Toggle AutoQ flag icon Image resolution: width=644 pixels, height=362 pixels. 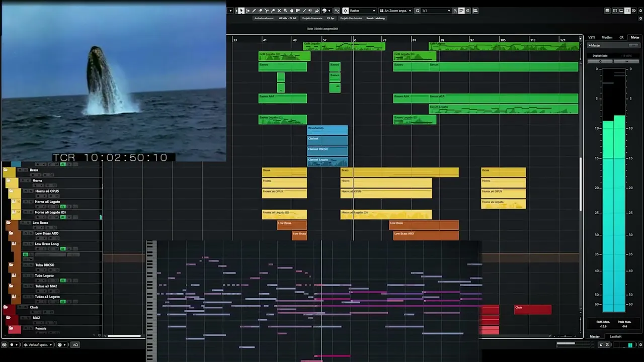click(x=461, y=11)
